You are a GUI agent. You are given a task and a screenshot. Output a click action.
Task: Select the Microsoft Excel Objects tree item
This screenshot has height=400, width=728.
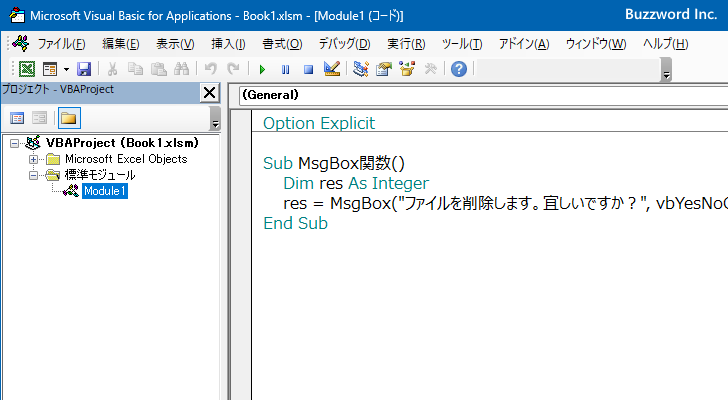[x=126, y=159]
